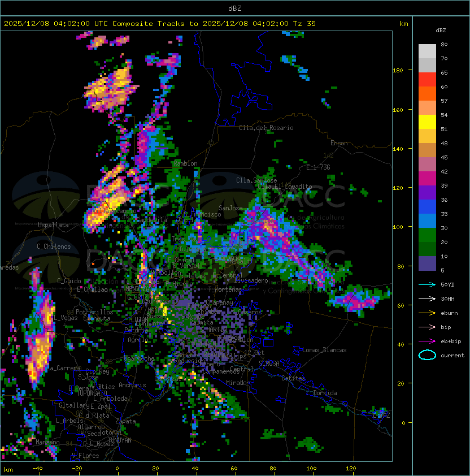Click the magenta eb+bip arrow icon
This screenshot has height=476, width=470.
427,341
